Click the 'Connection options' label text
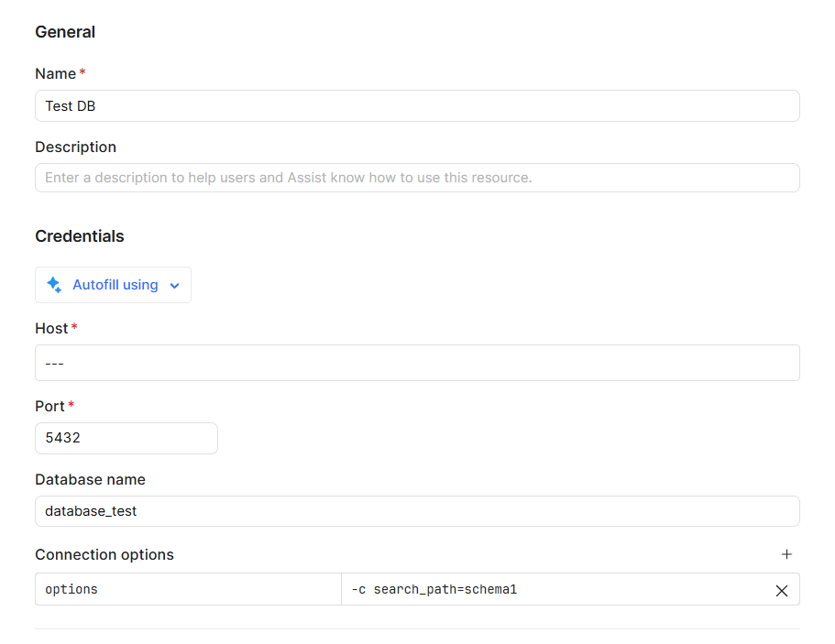This screenshot has width=835, height=644. (104, 554)
